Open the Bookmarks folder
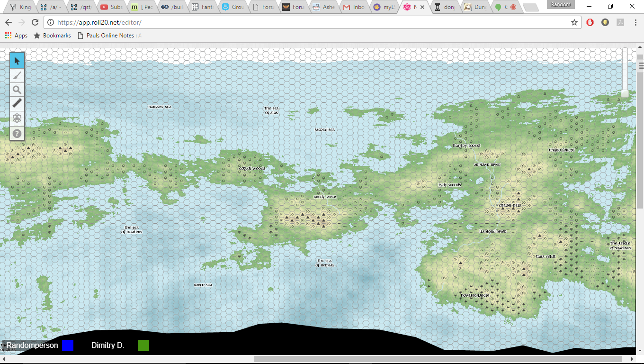644x364 pixels. [x=52, y=36]
